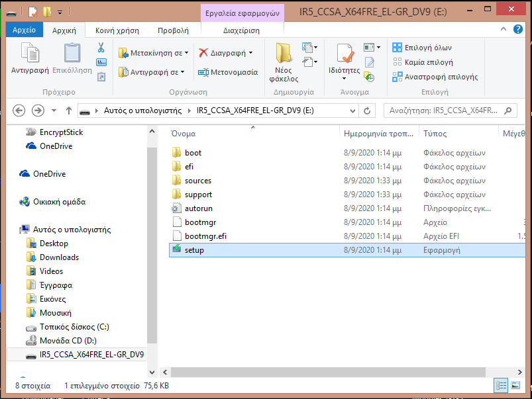532x399 pixels.
Task: Click the Copy (Αντιγραφή) ribbon icon
Action: [30, 53]
